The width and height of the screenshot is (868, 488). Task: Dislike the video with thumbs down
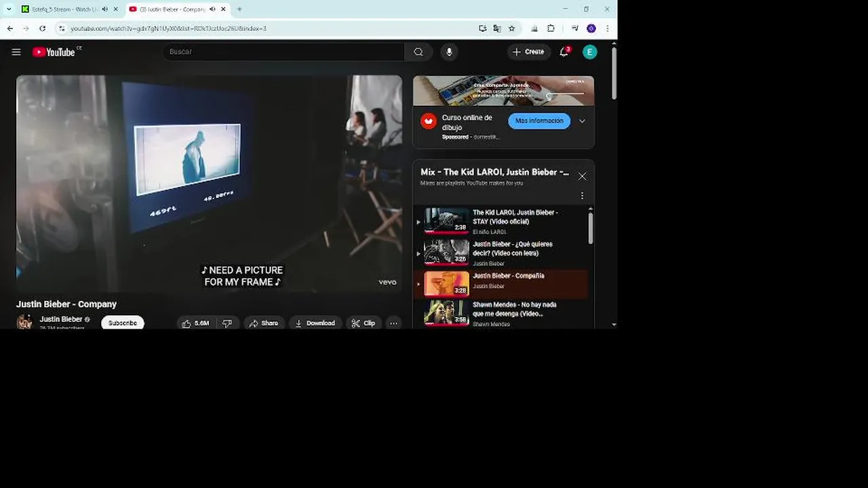point(227,323)
